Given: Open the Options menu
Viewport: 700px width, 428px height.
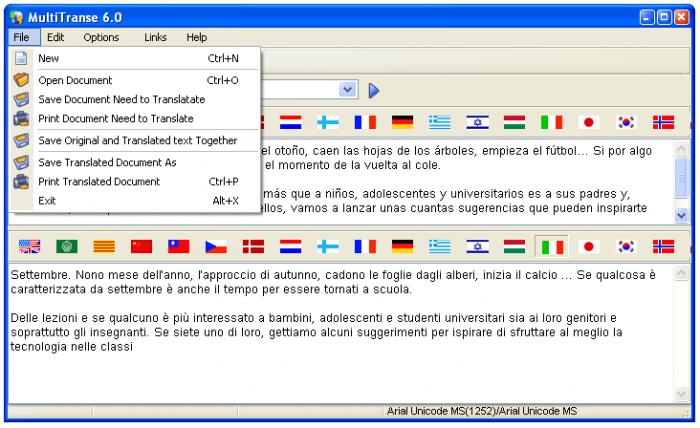Looking at the screenshot, I should coord(101,37).
